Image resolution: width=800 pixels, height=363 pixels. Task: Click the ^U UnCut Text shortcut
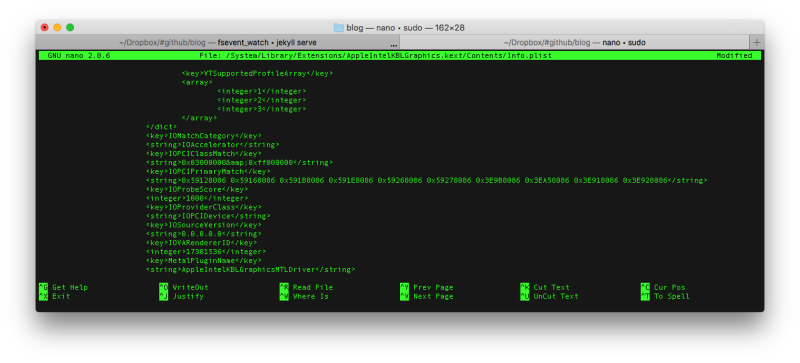549,296
